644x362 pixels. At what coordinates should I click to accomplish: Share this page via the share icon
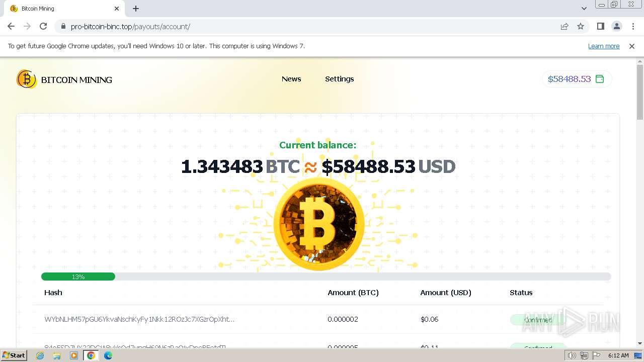[x=565, y=26]
